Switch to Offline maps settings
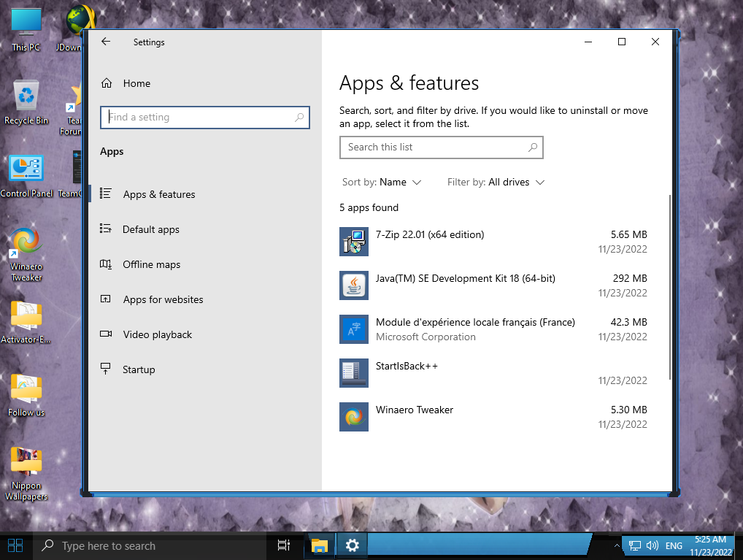 point(151,264)
